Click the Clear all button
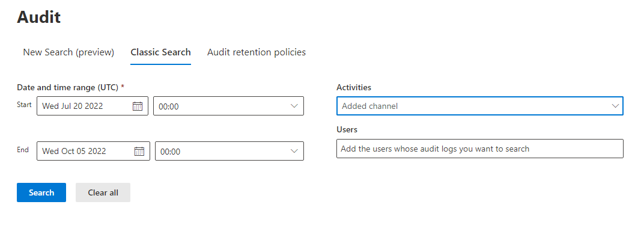 (x=103, y=192)
